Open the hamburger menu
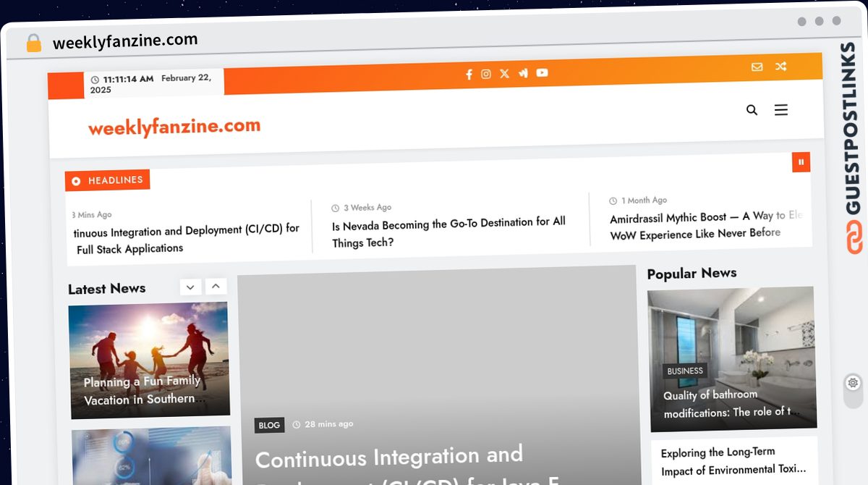Screen dimensions: 868x485 781,110
